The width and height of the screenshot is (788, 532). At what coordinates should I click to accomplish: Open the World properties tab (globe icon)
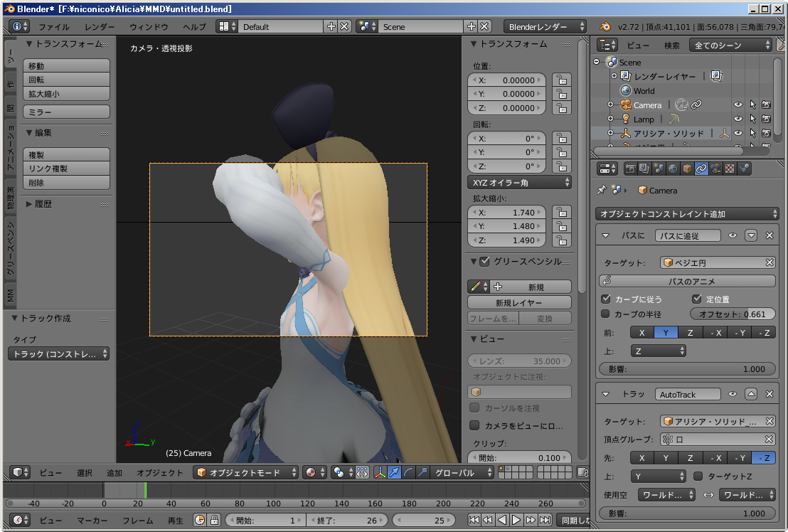pos(672,169)
